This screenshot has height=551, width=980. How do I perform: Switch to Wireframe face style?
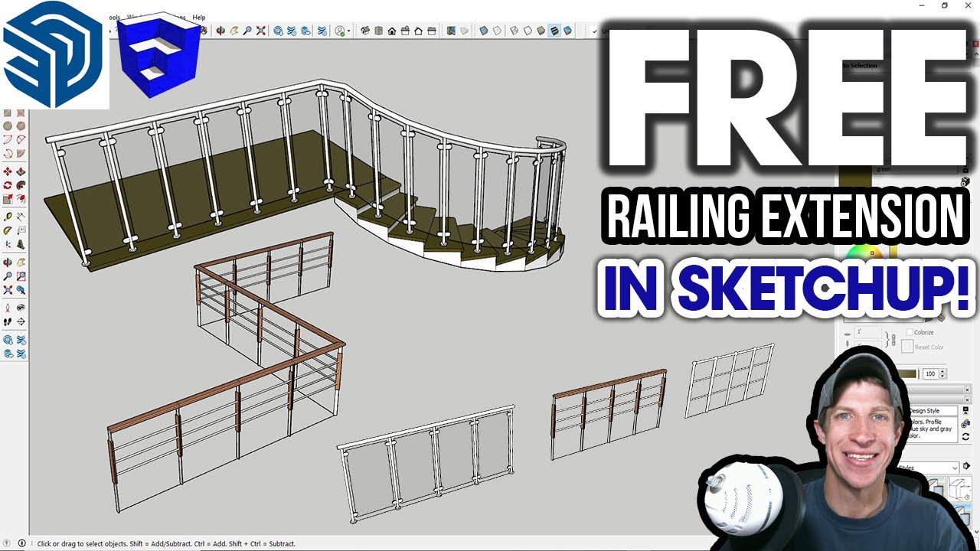pos(514,31)
